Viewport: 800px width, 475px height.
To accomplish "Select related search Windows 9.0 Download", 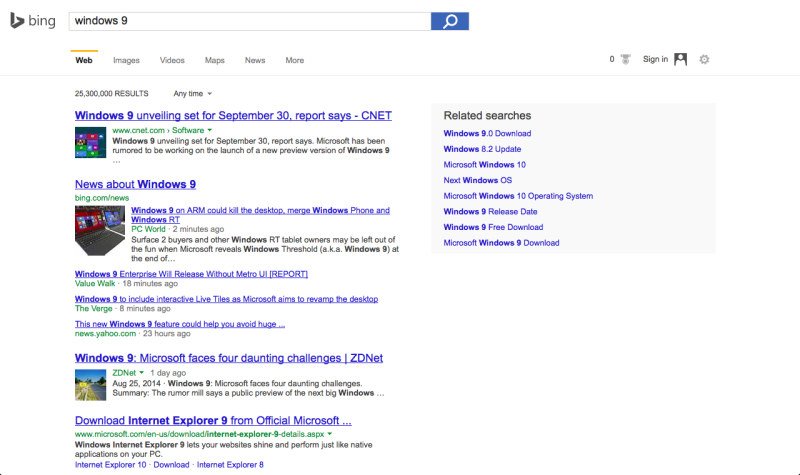I will click(x=487, y=134).
